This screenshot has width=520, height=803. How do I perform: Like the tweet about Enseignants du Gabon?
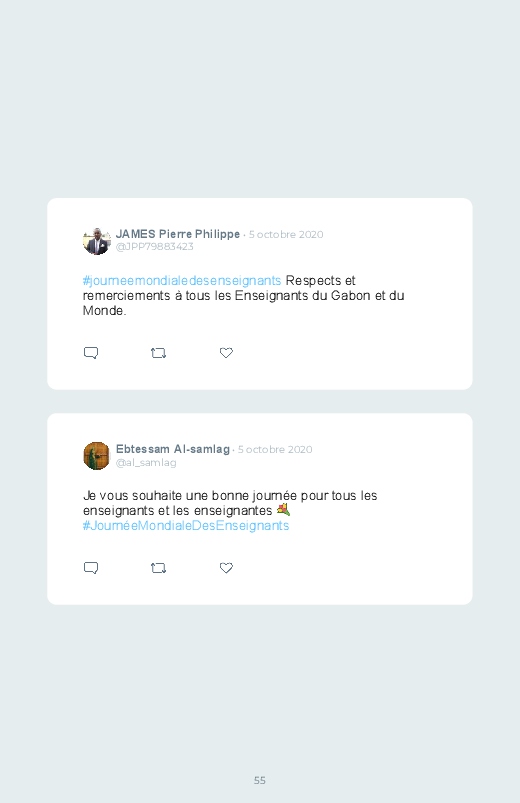[x=226, y=353]
